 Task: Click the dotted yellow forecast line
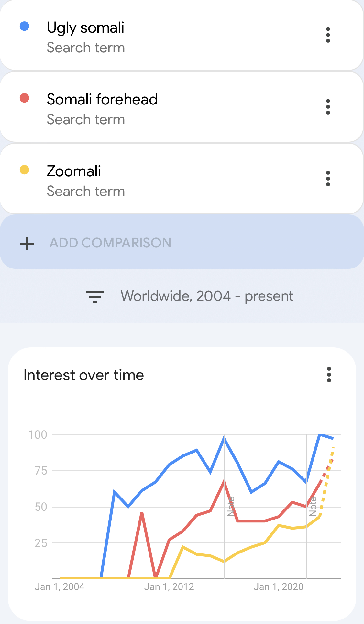(x=326, y=482)
